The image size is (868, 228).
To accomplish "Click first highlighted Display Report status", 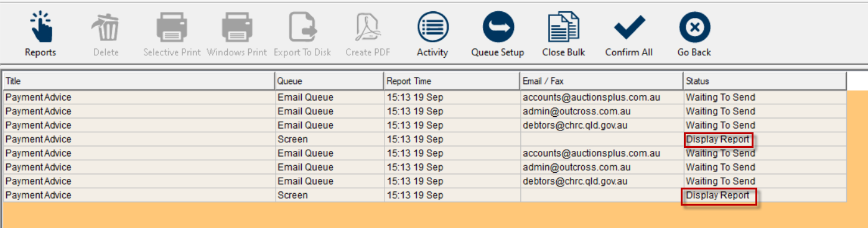I will pos(718,139).
